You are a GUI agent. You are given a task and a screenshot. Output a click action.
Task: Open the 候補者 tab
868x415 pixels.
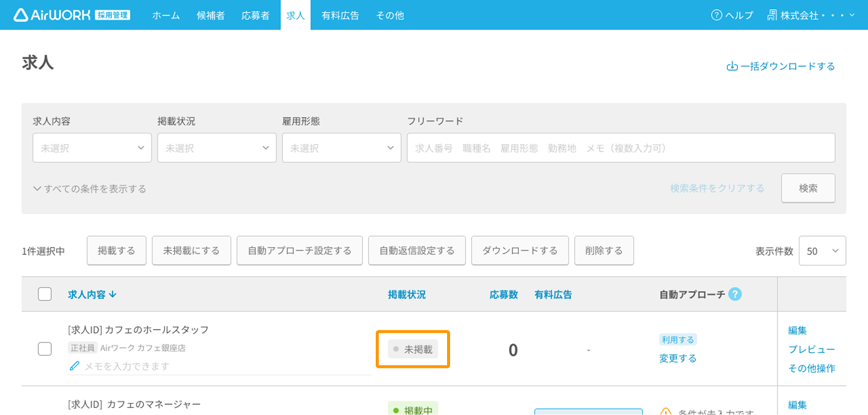(210, 15)
